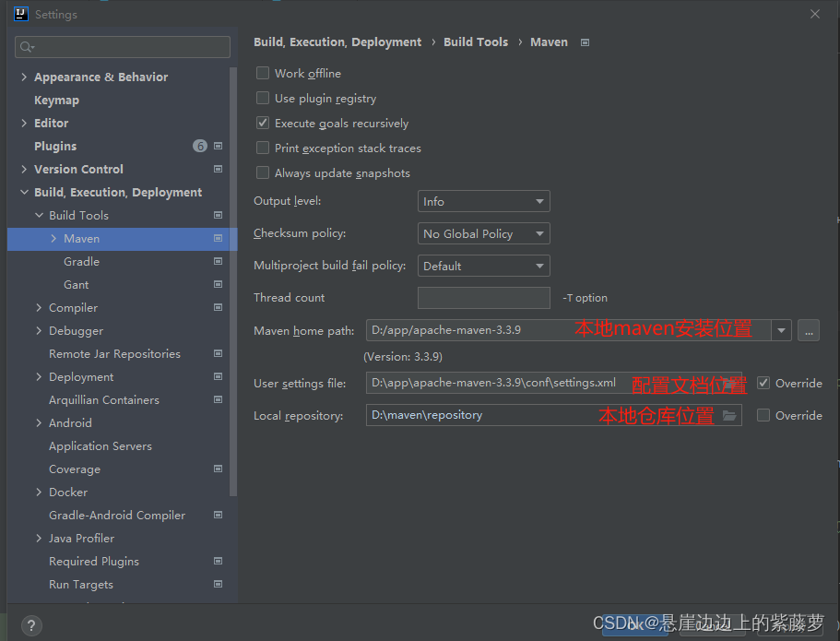This screenshot has width=840, height=641.
Task: Click the project-level icon beside Gant
Action: 218,284
